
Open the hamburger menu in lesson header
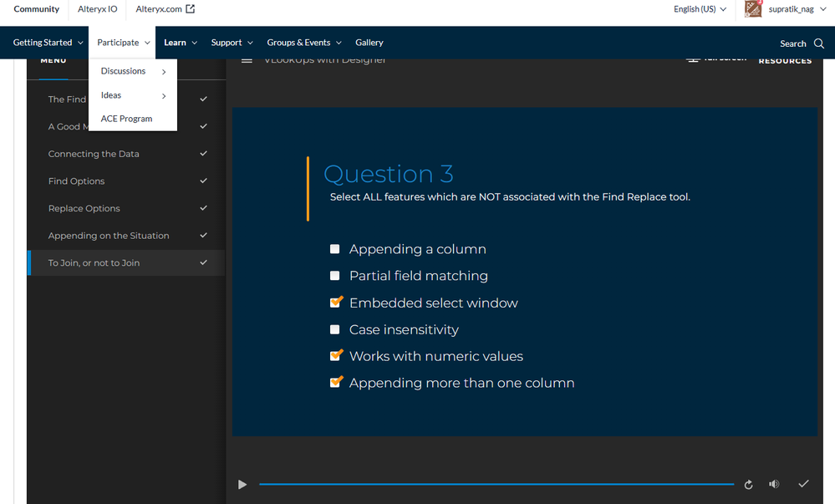click(x=247, y=60)
